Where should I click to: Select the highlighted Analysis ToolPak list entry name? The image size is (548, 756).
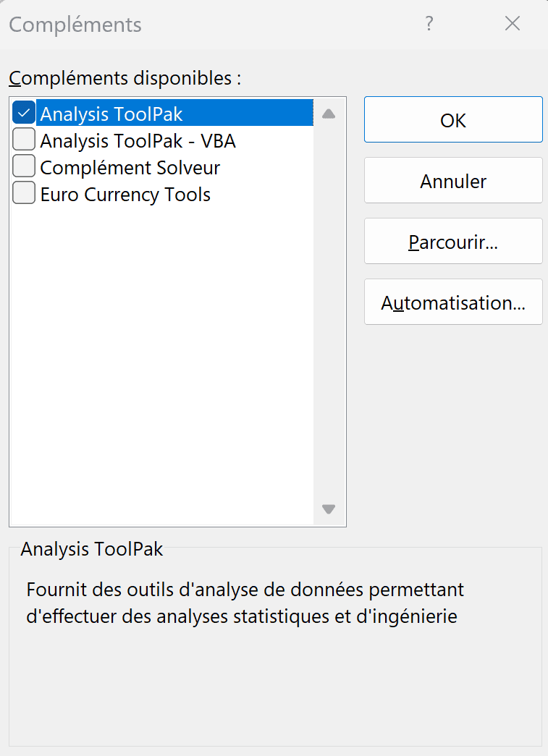pos(111,114)
